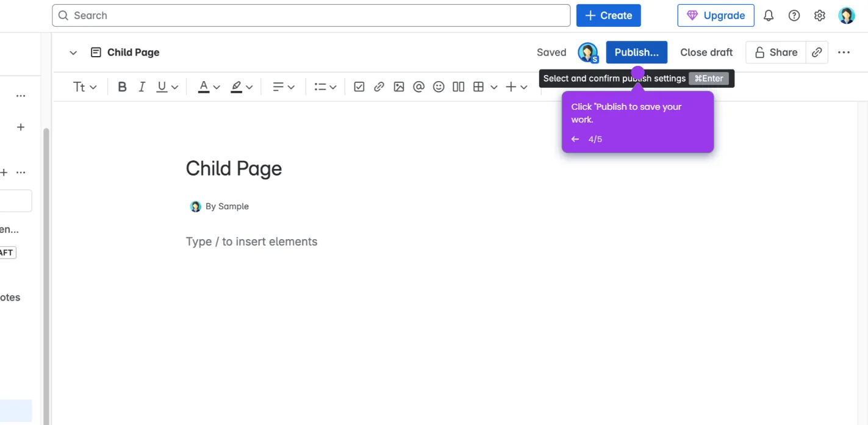Expand table options dropdown arrow
Viewport: 868px width, 425px height.
[494, 87]
